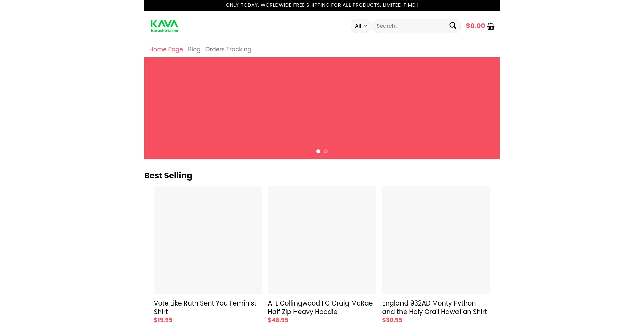This screenshot has width=644, height=333.
Task: Click the free shipping announcement bar
Action: coord(322,5)
